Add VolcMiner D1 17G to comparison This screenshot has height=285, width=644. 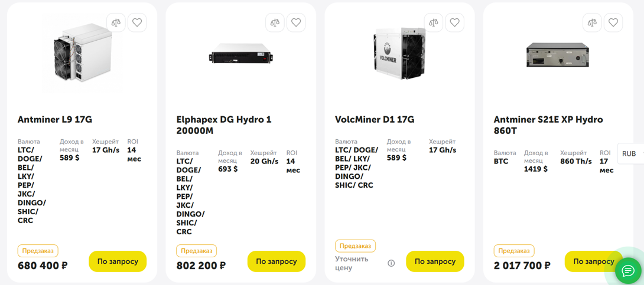pos(434,23)
